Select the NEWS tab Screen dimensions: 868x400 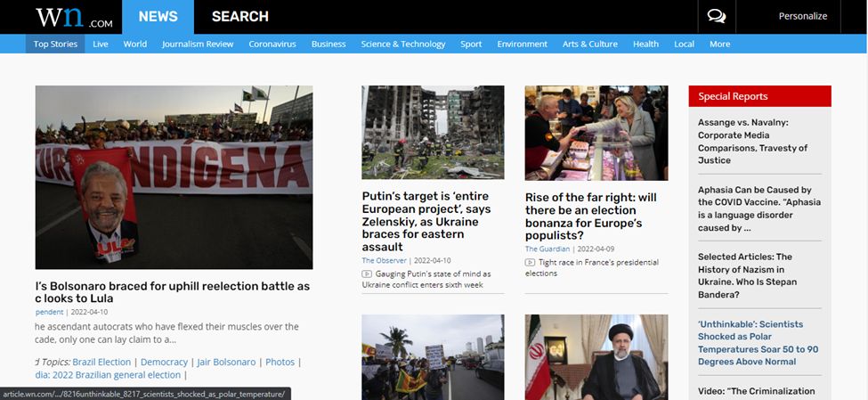(x=158, y=17)
